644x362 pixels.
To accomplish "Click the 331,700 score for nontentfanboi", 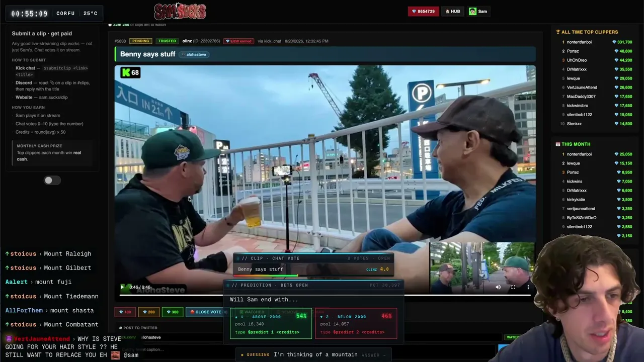I will 622,42.
